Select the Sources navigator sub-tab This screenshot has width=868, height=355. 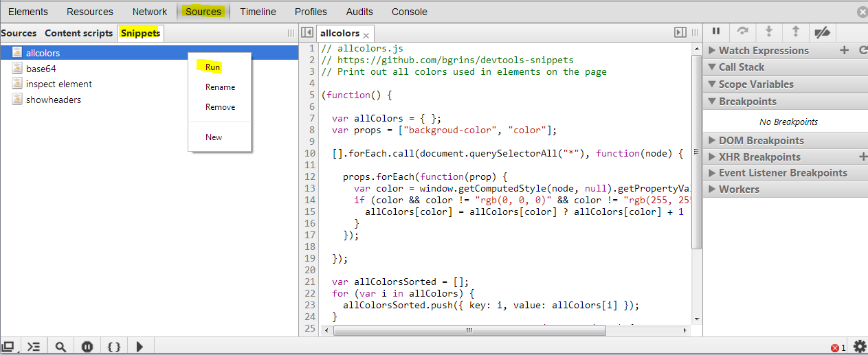click(x=19, y=33)
